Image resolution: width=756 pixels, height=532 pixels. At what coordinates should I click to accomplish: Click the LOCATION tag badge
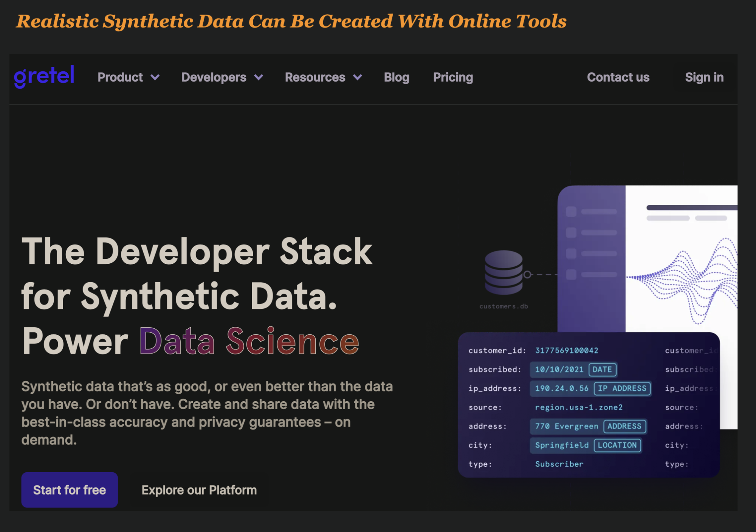click(x=617, y=445)
